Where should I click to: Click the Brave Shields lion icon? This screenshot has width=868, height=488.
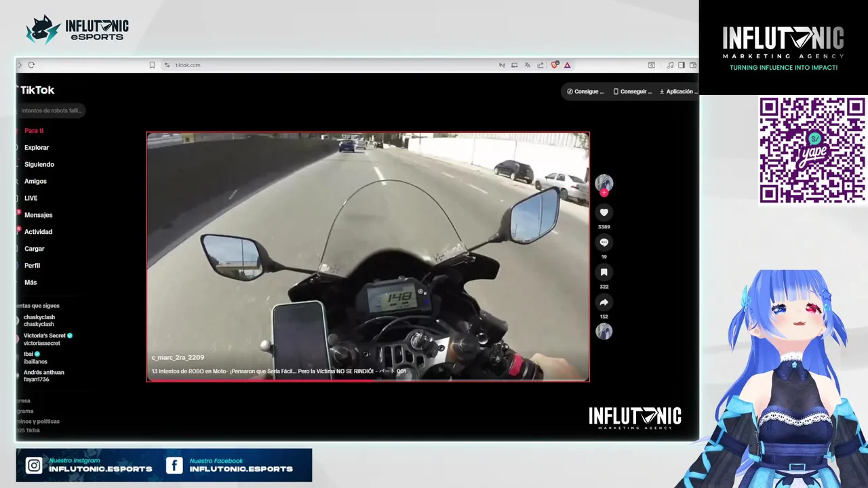click(x=555, y=65)
